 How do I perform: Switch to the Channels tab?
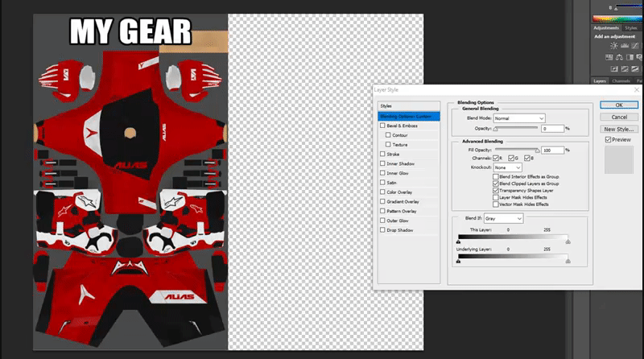621,81
